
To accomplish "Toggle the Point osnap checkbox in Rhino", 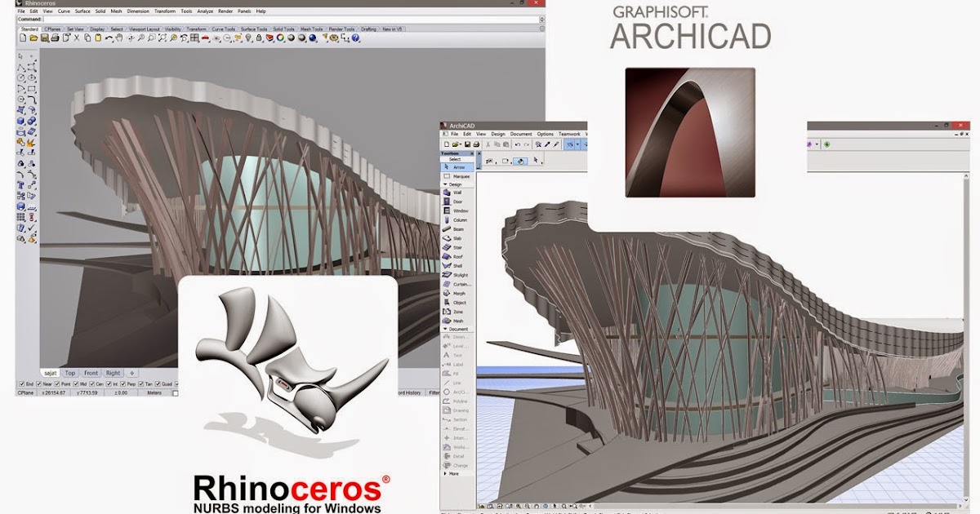I will 57,384.
